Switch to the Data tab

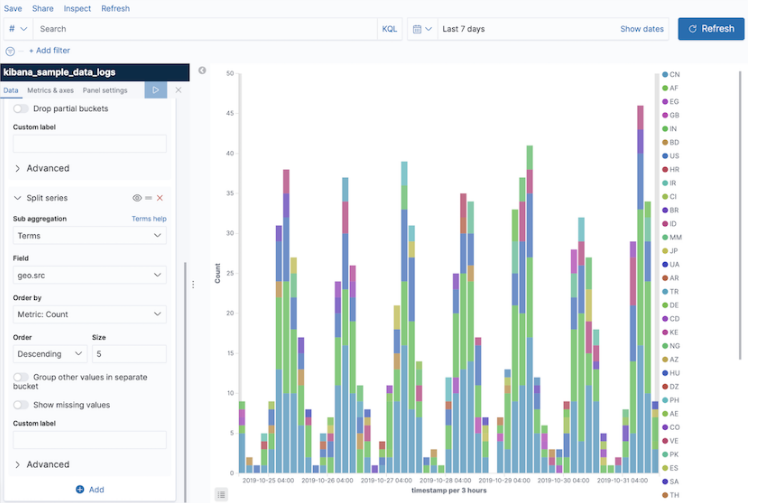[11, 90]
